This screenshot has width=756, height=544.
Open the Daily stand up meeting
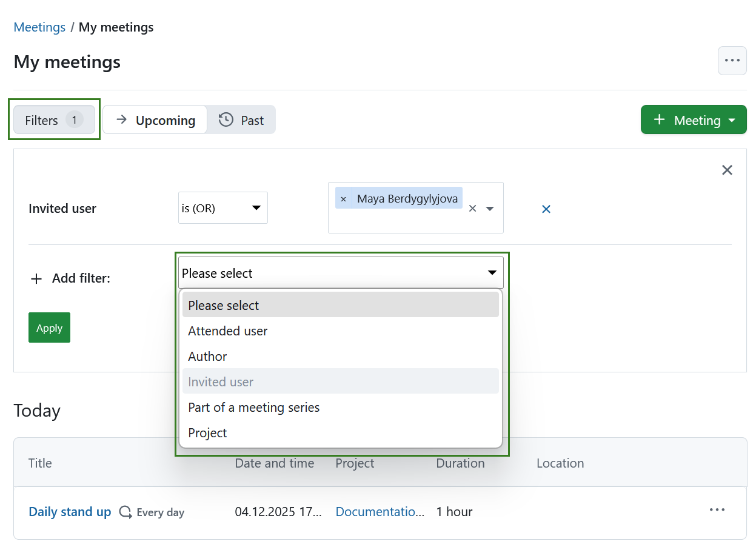(69, 511)
